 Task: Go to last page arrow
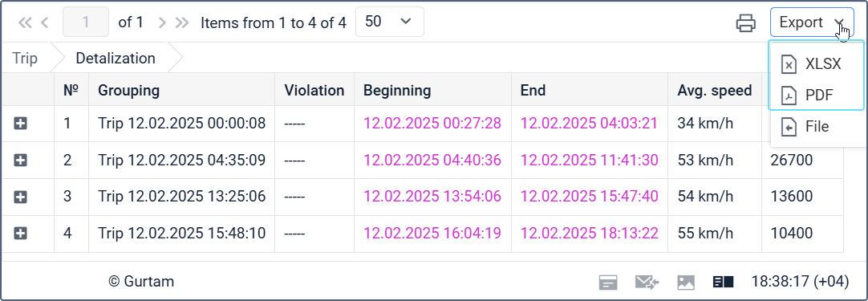[x=182, y=22]
